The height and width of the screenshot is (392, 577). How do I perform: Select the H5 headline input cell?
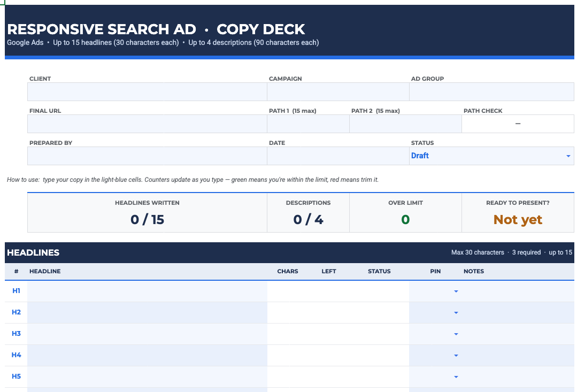click(x=147, y=376)
